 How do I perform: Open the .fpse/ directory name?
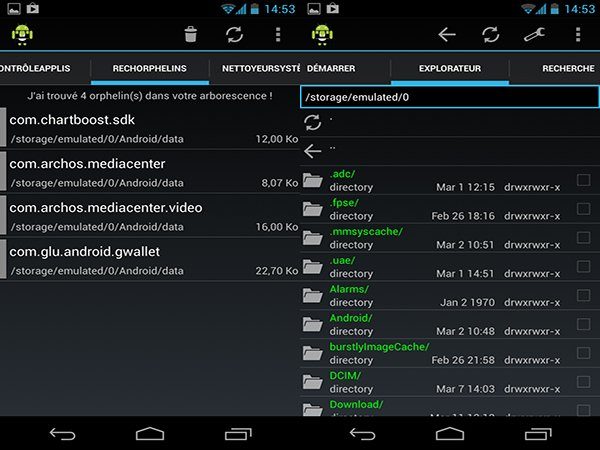pos(344,203)
